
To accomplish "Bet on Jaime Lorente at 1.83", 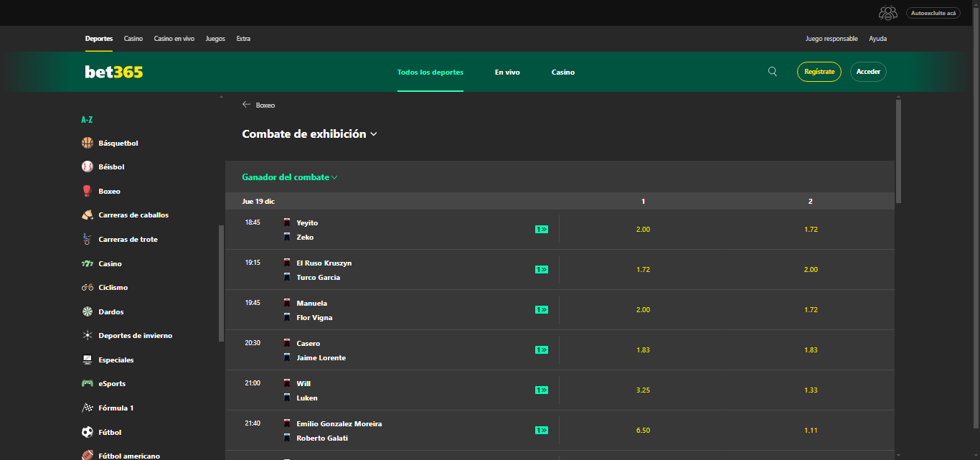I will [x=811, y=350].
